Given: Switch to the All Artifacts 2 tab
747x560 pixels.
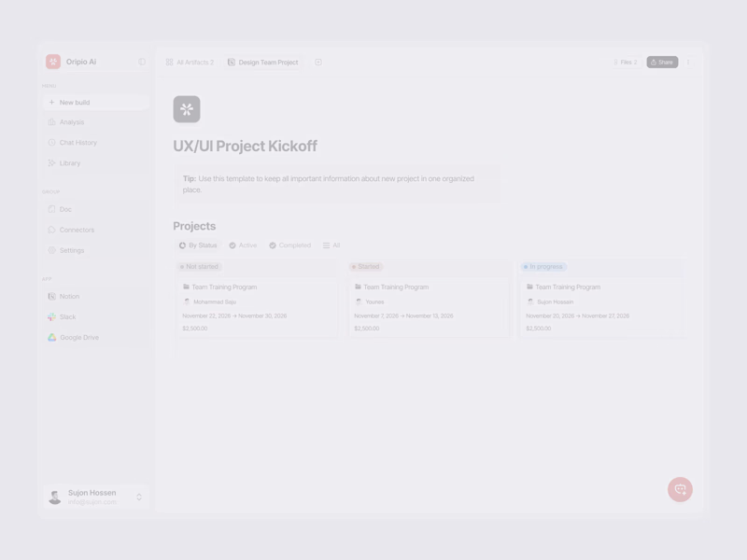Looking at the screenshot, I should (x=190, y=63).
